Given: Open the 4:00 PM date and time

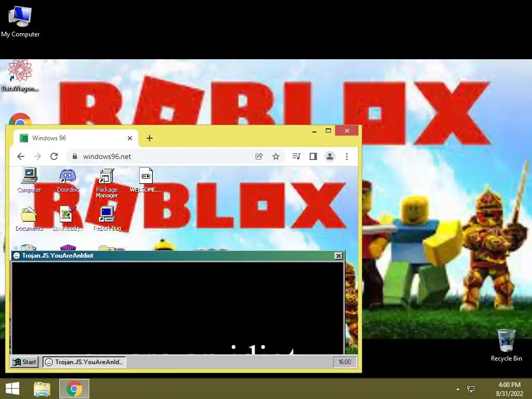Looking at the screenshot, I should (509, 389).
